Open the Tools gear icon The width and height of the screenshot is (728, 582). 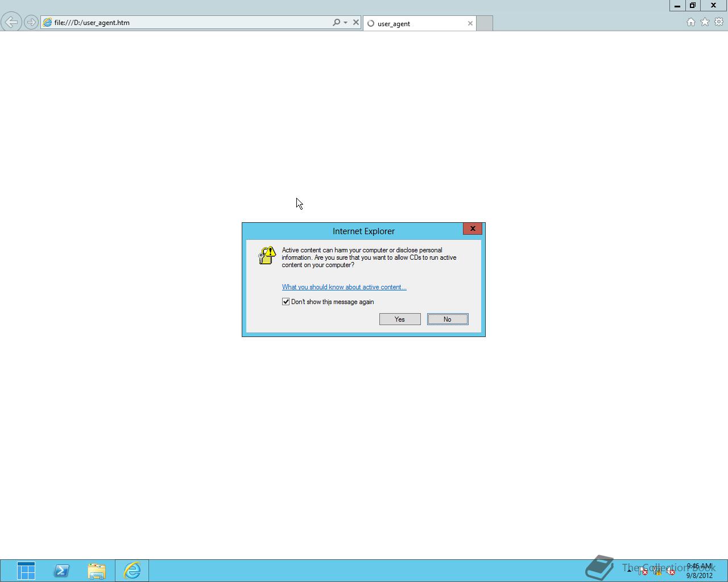click(719, 22)
